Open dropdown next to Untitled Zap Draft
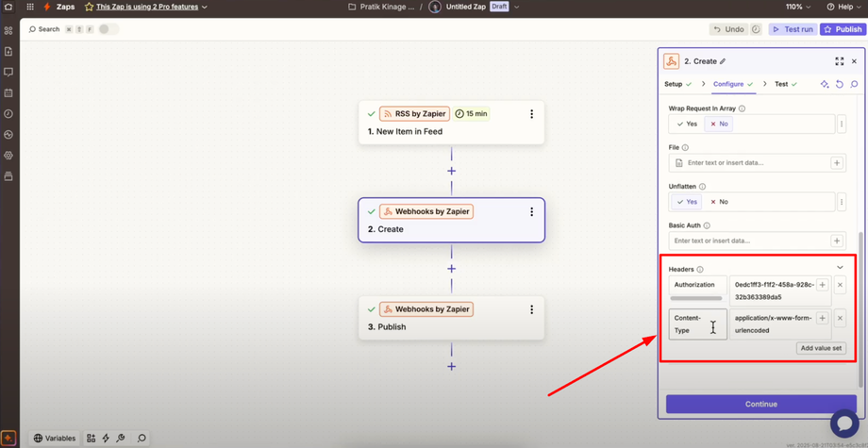 point(516,7)
